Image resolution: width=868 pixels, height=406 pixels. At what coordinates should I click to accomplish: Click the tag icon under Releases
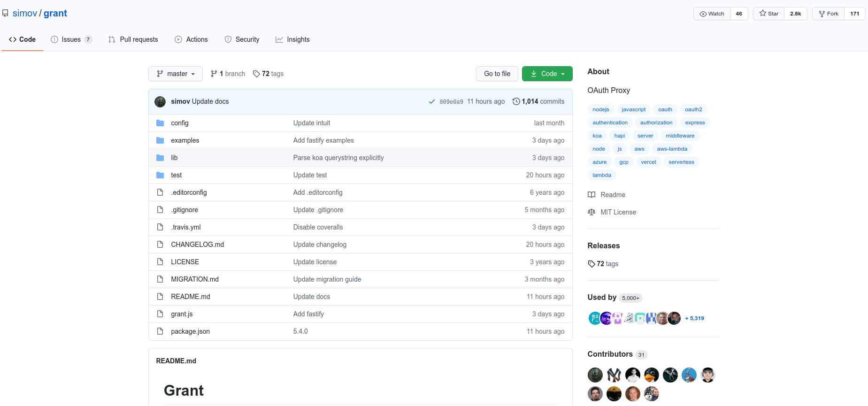pyautogui.click(x=591, y=264)
